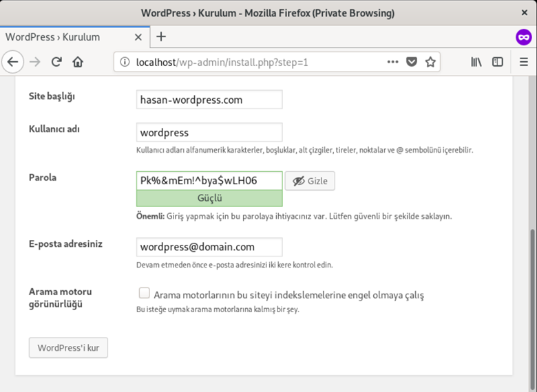Click the Güçlü password strength indicator
Image resolution: width=537 pixels, height=392 pixels.
[209, 198]
